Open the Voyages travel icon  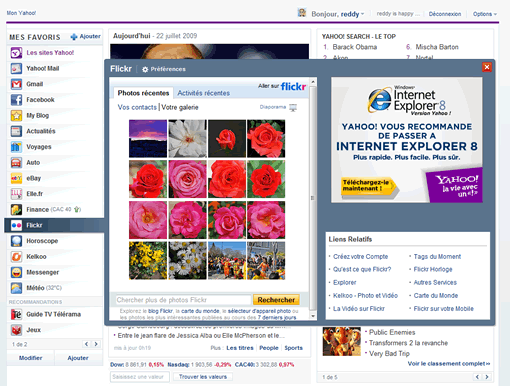click(x=16, y=147)
